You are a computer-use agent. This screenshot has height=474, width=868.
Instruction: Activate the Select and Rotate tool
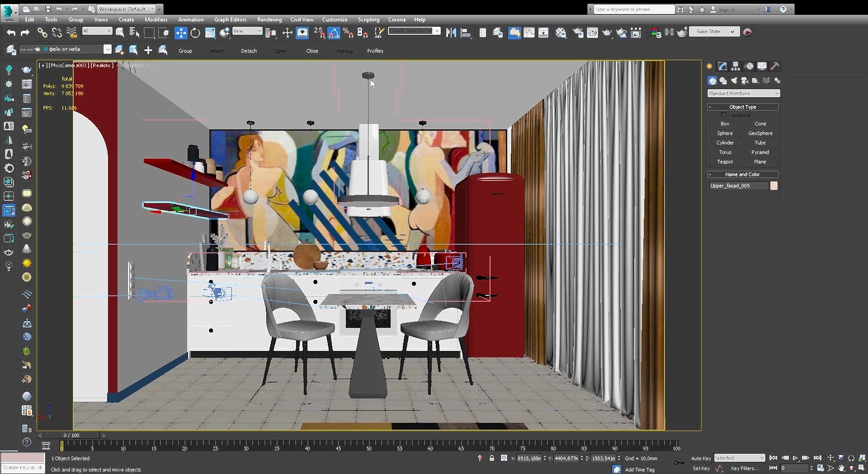click(x=195, y=33)
